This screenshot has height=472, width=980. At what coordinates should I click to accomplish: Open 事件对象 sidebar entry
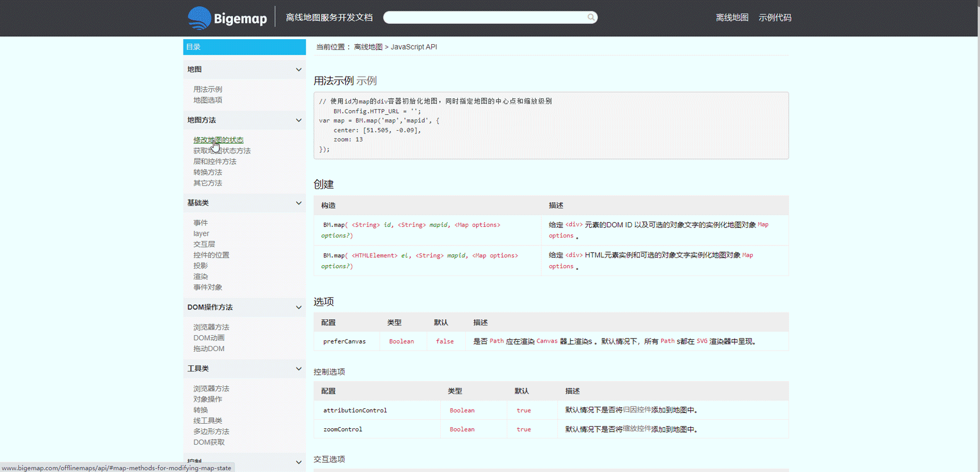tap(207, 287)
